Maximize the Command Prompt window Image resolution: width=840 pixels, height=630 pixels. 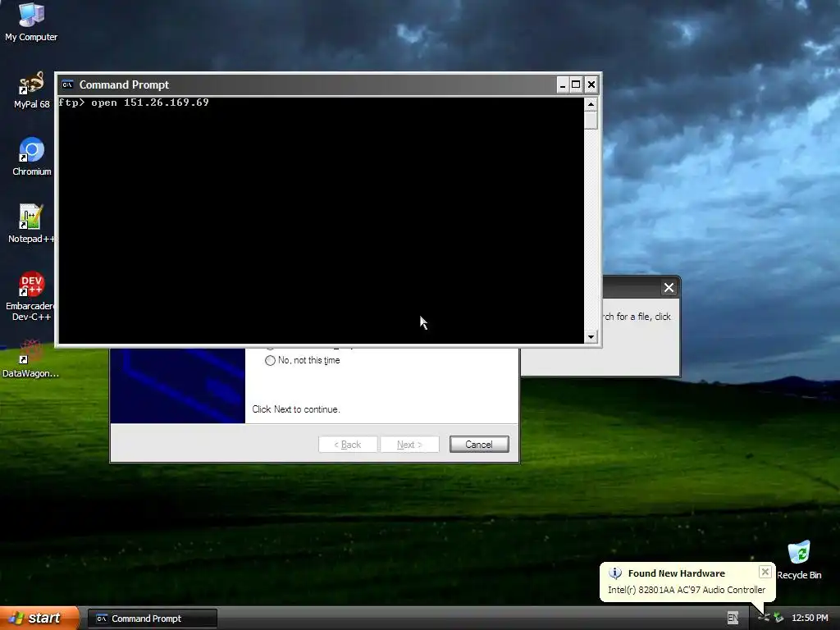click(576, 84)
